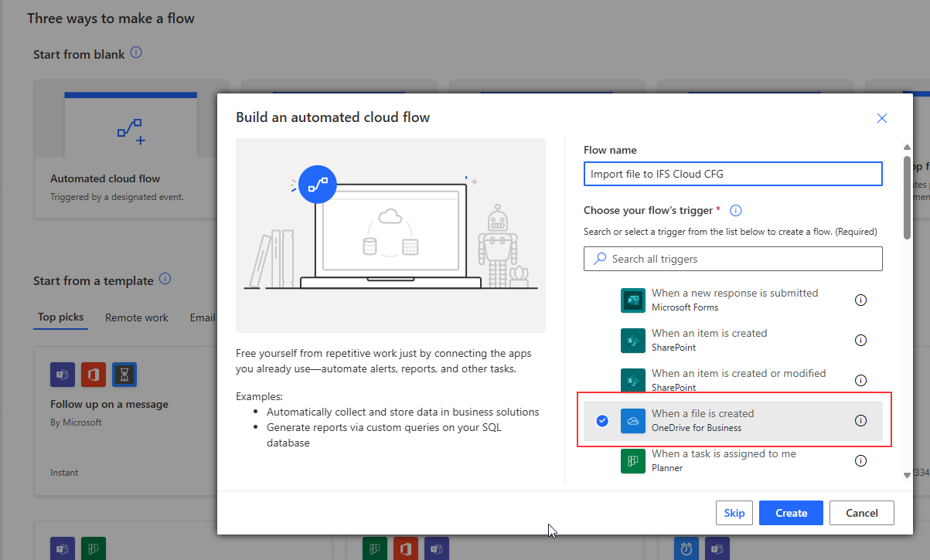
Task: Open the Top picks tab
Action: click(60, 317)
